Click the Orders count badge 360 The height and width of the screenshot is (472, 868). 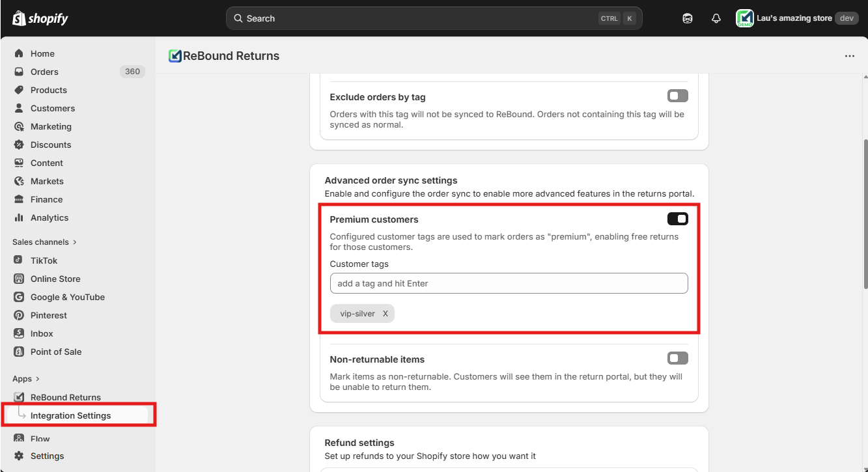(x=132, y=72)
